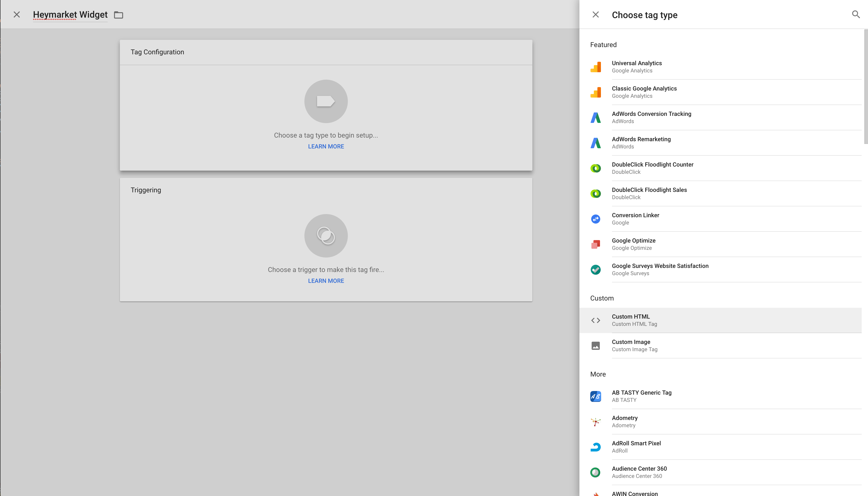This screenshot has width=868, height=496.
Task: Click the trigger placeholder circle icon
Action: pyautogui.click(x=326, y=236)
